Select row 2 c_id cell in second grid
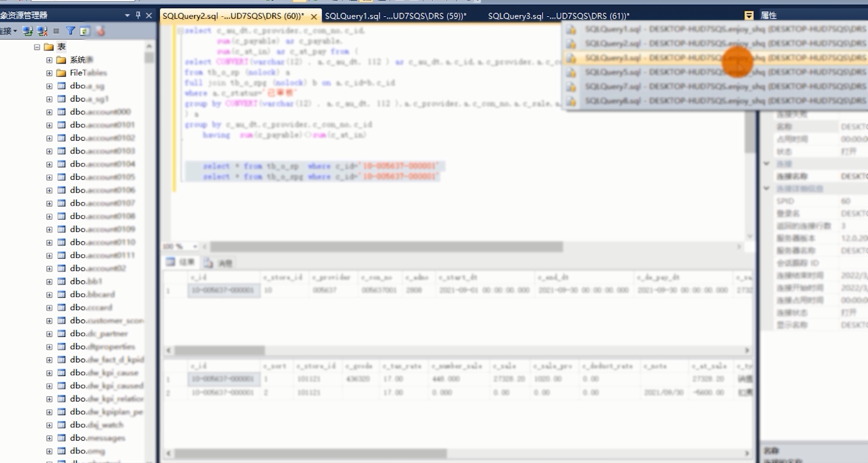868x463 pixels. [x=222, y=392]
